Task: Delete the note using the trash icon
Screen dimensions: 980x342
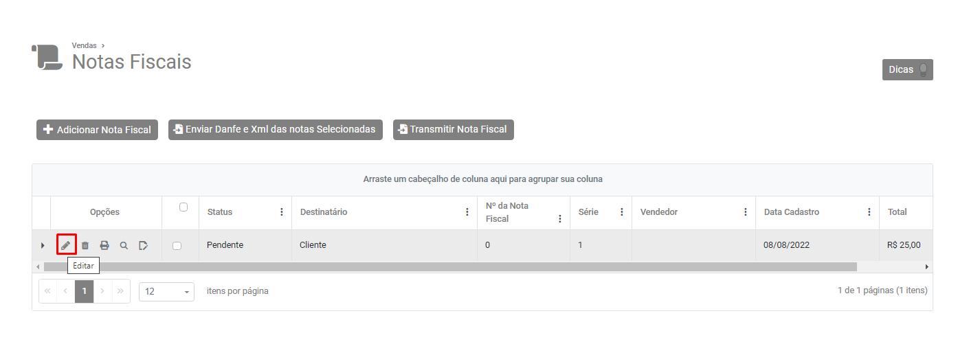Action: [x=85, y=245]
